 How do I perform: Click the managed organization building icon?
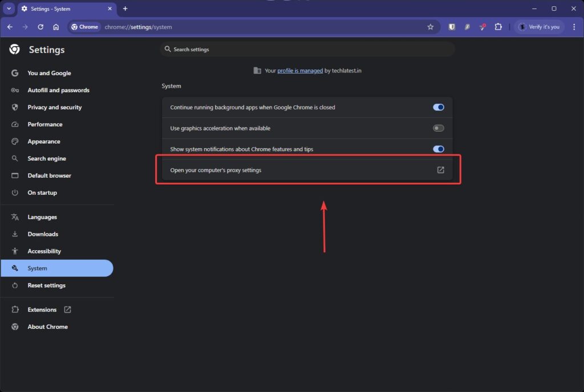pyautogui.click(x=257, y=70)
